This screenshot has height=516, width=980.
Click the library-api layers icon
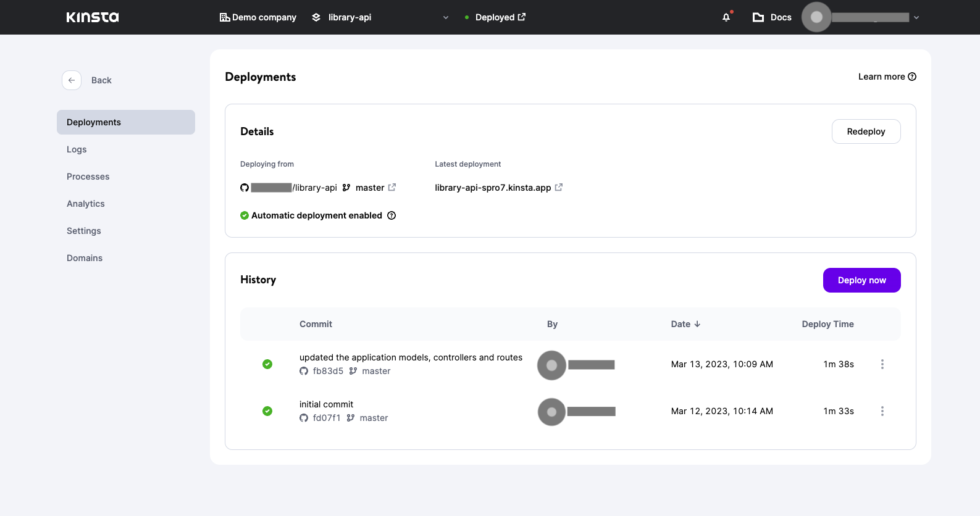point(316,17)
